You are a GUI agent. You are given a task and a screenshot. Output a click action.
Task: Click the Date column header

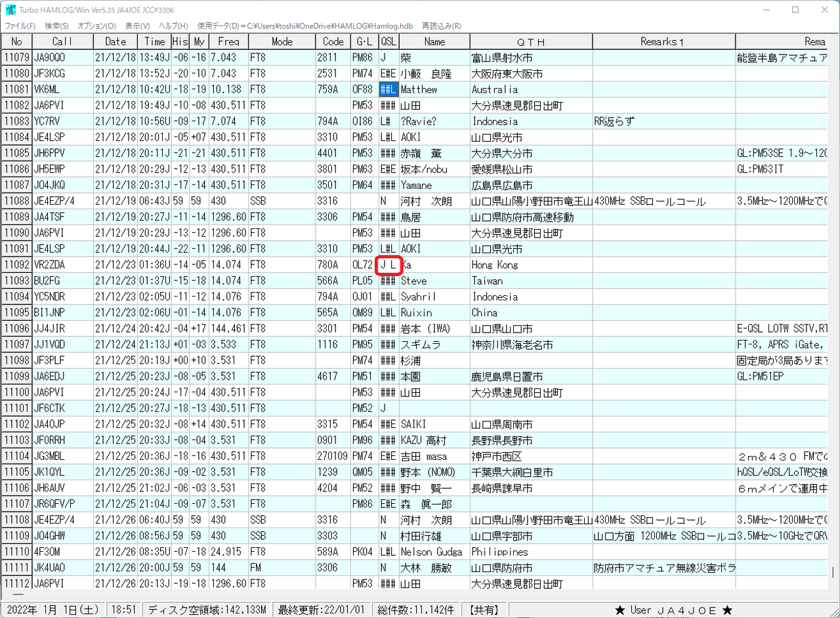pos(115,41)
